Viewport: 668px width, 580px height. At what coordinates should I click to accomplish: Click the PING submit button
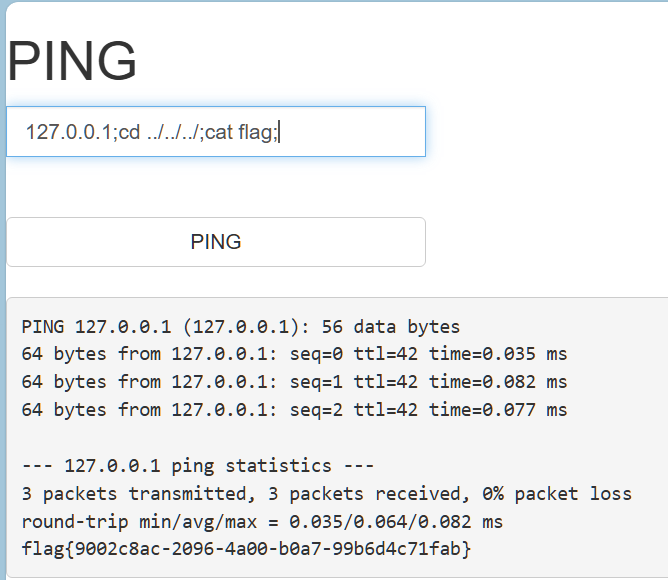tap(216, 242)
